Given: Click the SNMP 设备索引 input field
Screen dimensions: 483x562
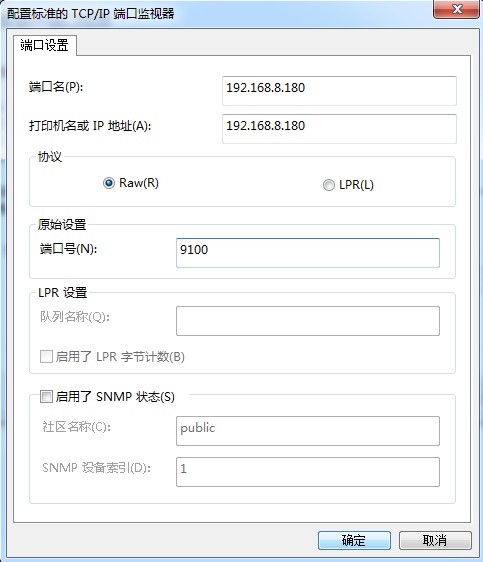Looking at the screenshot, I should point(308,472).
